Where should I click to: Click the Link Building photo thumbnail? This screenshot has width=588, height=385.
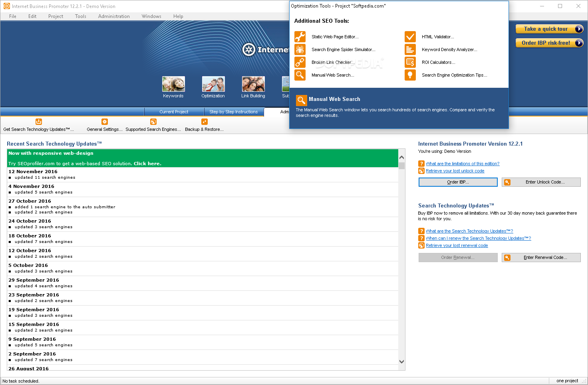point(253,84)
